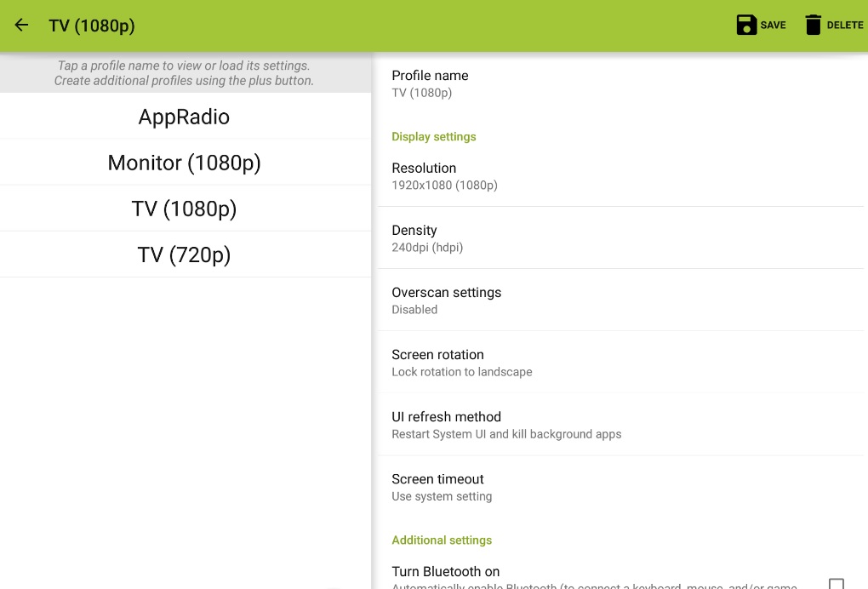Tap the DELETE label in the toolbar
Screen dimensions: 868x589
[845, 25]
